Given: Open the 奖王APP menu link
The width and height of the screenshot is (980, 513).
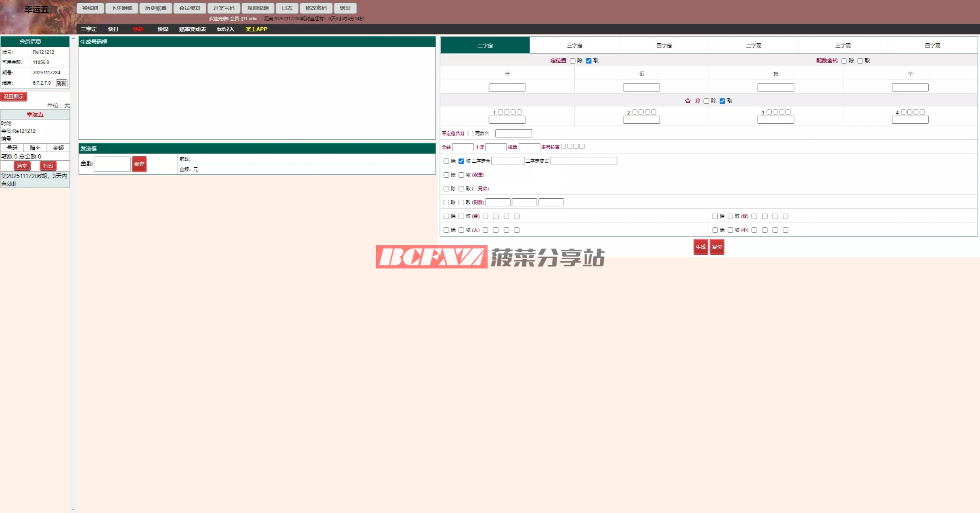Looking at the screenshot, I should point(256,29).
